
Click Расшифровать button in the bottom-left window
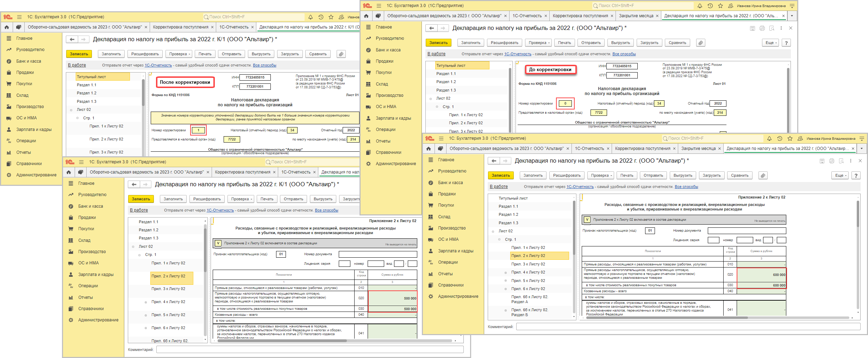207,199
